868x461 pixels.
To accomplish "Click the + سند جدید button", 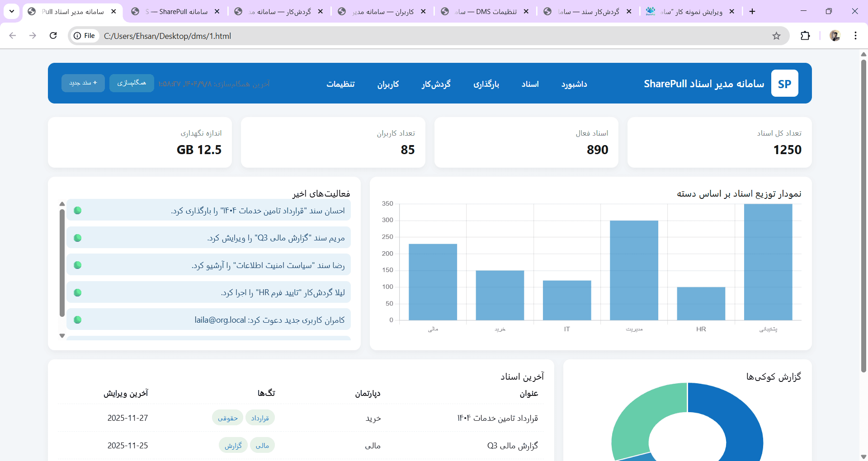I will tap(83, 83).
